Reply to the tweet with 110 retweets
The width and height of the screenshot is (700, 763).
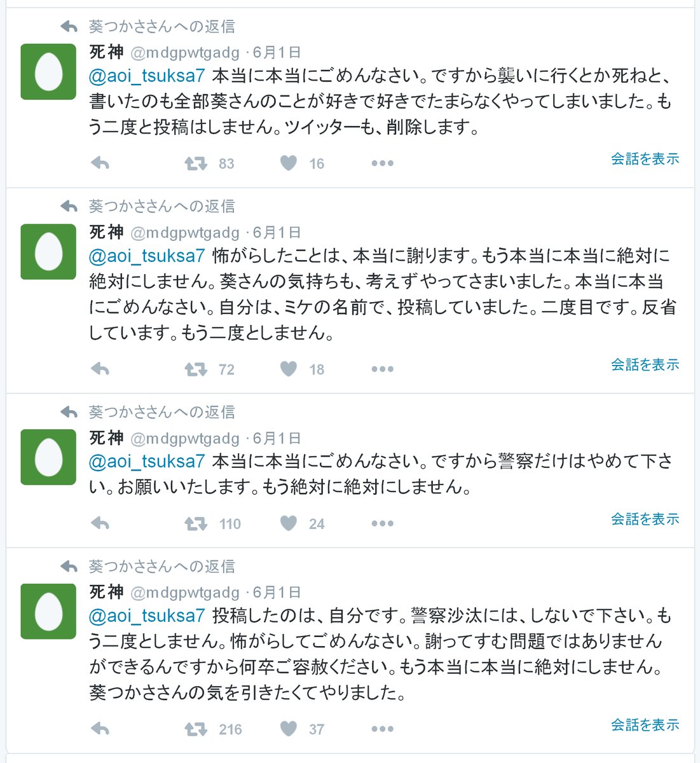100,523
